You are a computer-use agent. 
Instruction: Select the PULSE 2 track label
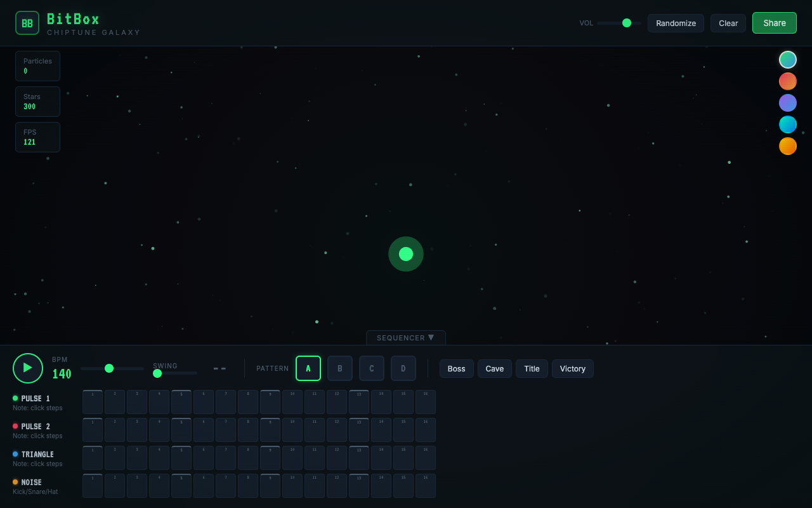click(x=36, y=427)
